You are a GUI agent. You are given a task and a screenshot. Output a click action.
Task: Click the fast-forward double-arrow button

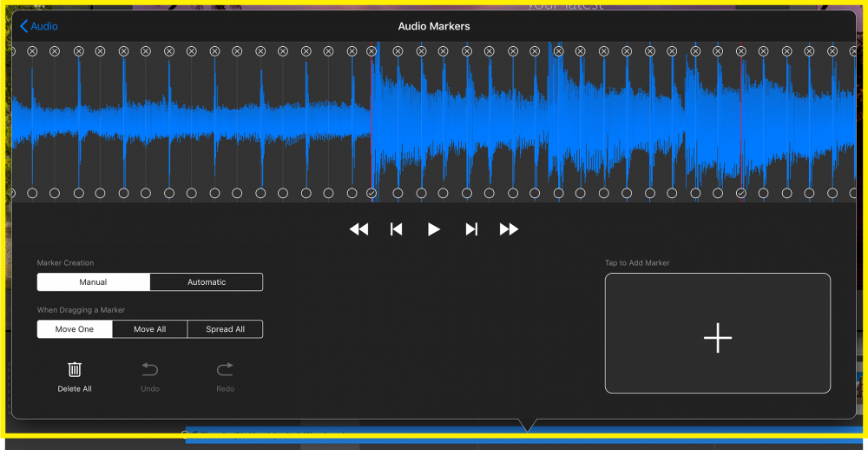[509, 229]
